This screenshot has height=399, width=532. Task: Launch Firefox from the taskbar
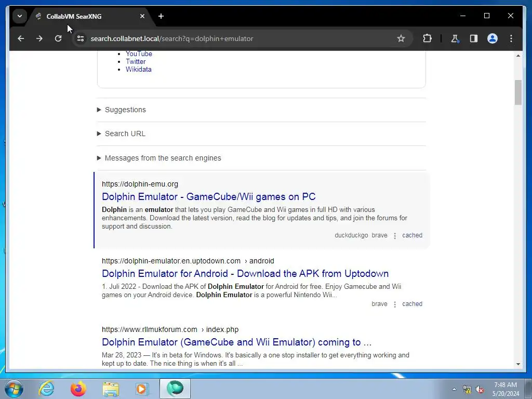coord(78,389)
